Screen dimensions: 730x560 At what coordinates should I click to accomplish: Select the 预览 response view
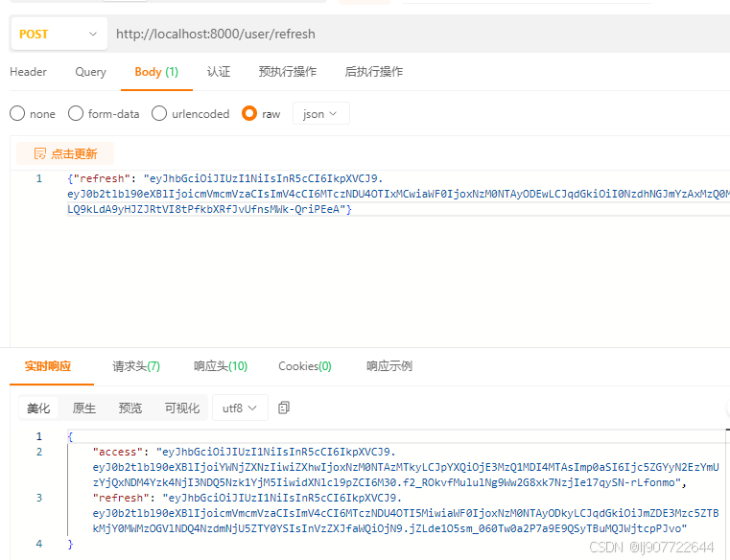(x=130, y=408)
